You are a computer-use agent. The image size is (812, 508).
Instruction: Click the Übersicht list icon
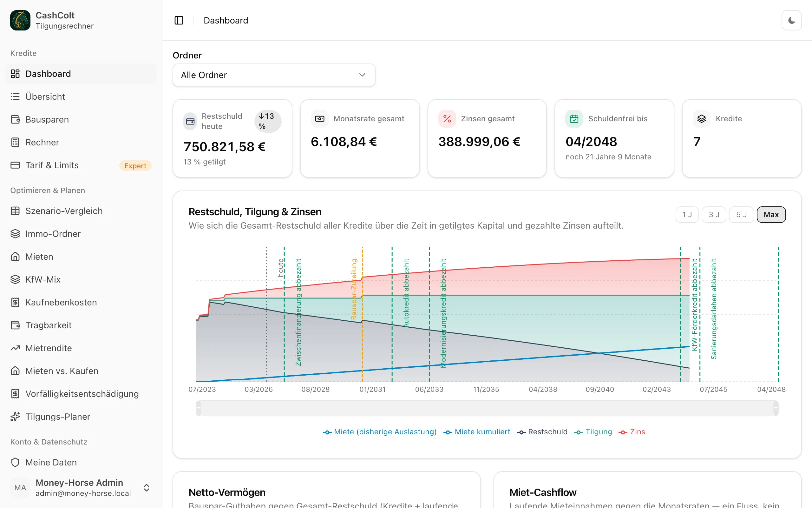[x=15, y=97]
